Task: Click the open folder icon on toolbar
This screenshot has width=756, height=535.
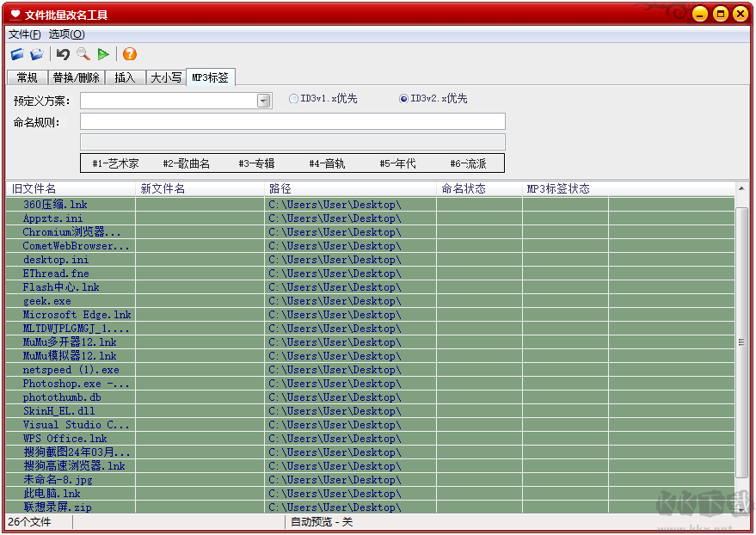Action: pyautogui.click(x=37, y=52)
